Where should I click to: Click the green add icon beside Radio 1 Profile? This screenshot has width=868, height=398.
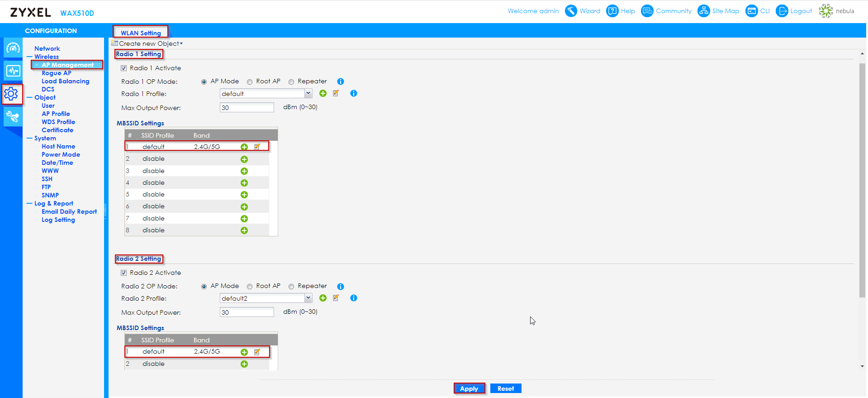click(323, 93)
